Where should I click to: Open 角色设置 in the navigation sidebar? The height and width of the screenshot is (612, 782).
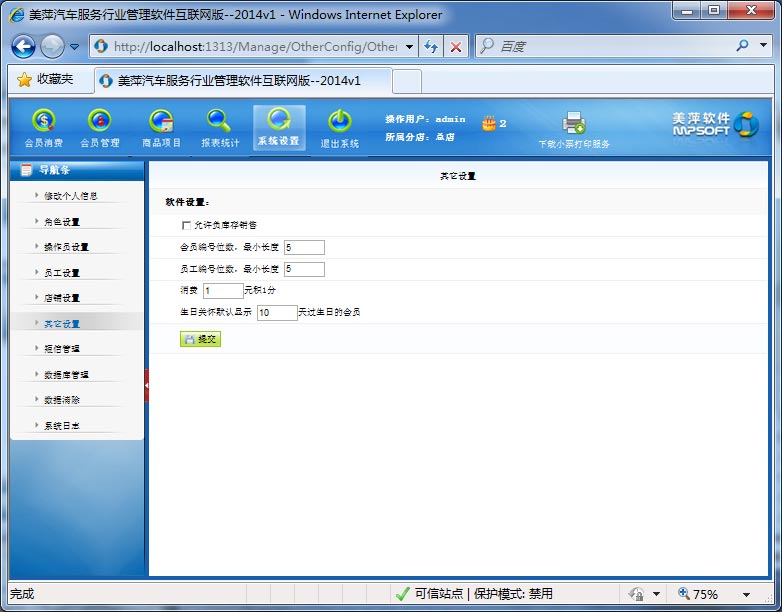[61, 222]
